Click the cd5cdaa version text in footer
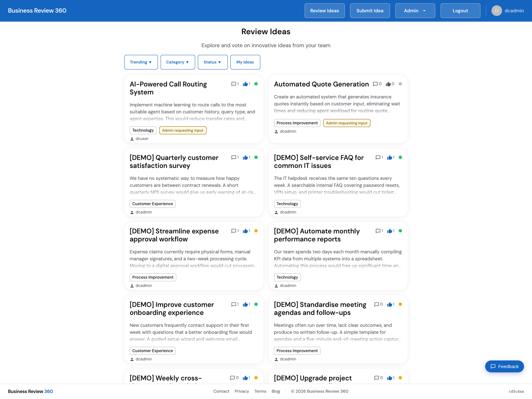Image resolution: width=532 pixels, height=399 pixels. tap(516, 391)
